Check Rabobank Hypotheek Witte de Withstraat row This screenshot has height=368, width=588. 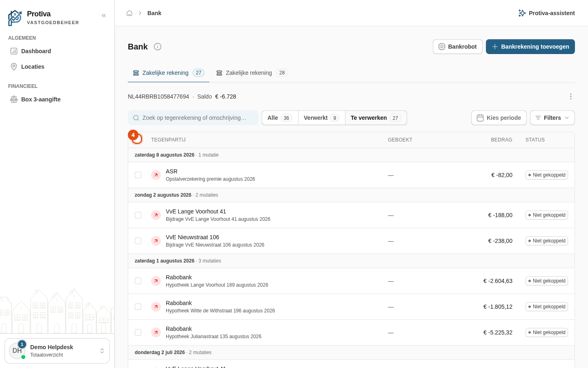coord(138,307)
